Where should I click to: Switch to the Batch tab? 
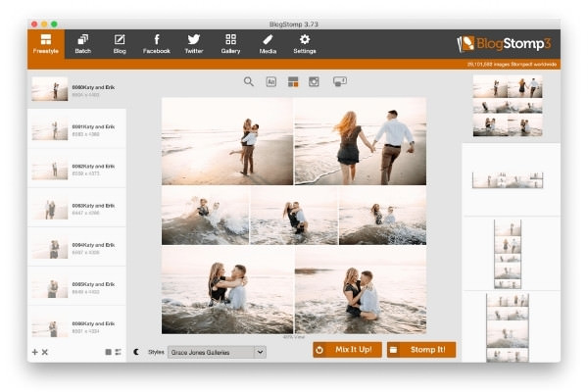(x=83, y=44)
